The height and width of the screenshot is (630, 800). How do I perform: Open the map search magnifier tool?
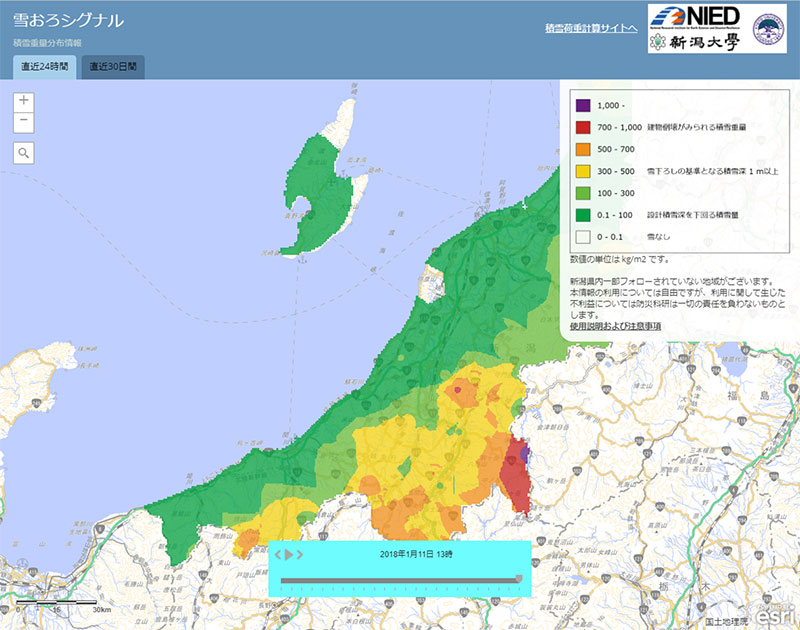click(x=24, y=153)
